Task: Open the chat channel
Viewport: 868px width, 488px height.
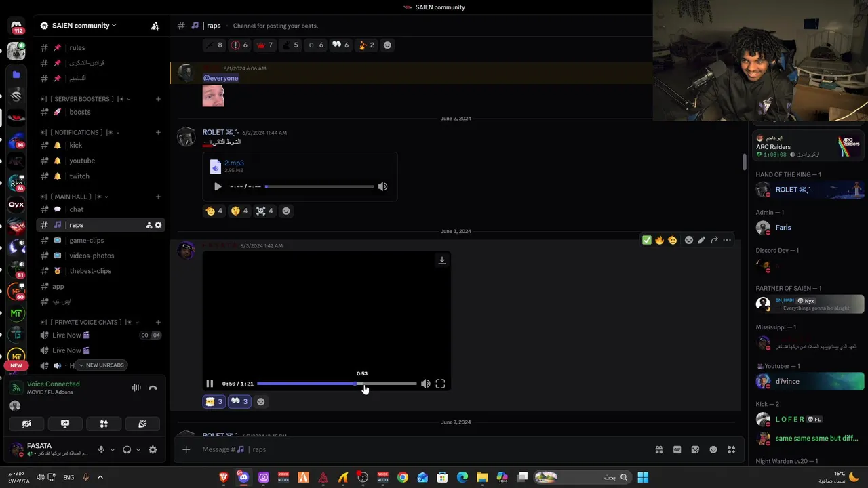Action: tap(100, 209)
